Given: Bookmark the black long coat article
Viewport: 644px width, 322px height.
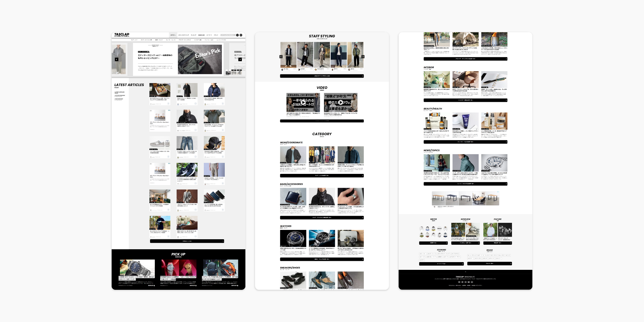Looking at the screenshot, I should [195, 104].
